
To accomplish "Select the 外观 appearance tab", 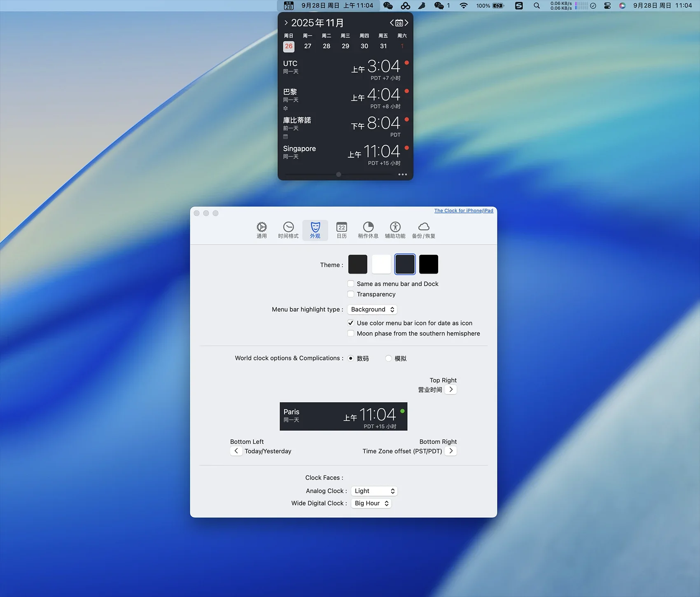I will (x=315, y=230).
